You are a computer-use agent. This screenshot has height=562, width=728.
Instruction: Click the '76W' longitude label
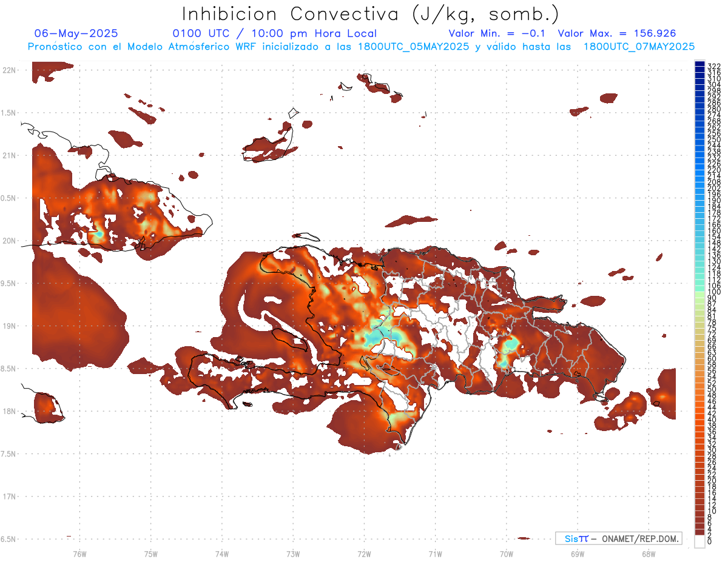click(x=79, y=554)
